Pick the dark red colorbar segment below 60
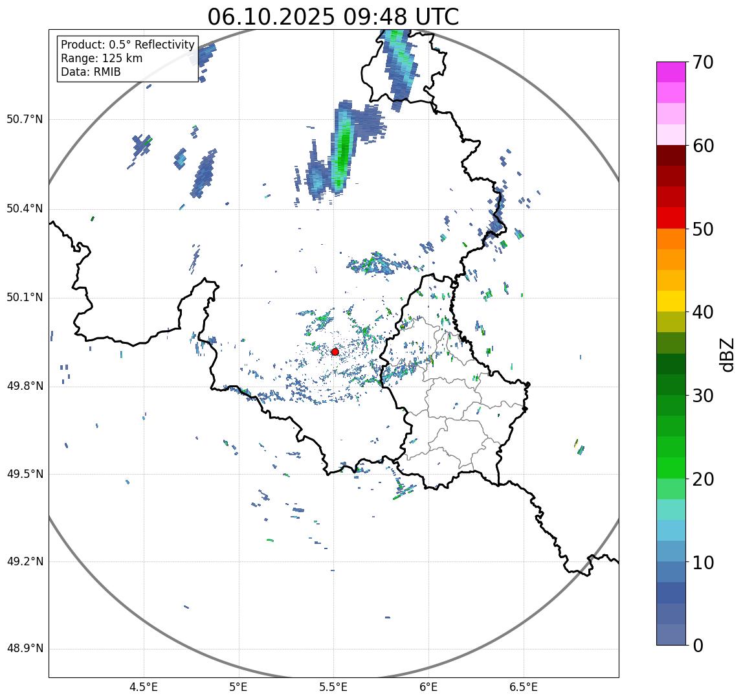The width and height of the screenshot is (743, 700). 671,155
